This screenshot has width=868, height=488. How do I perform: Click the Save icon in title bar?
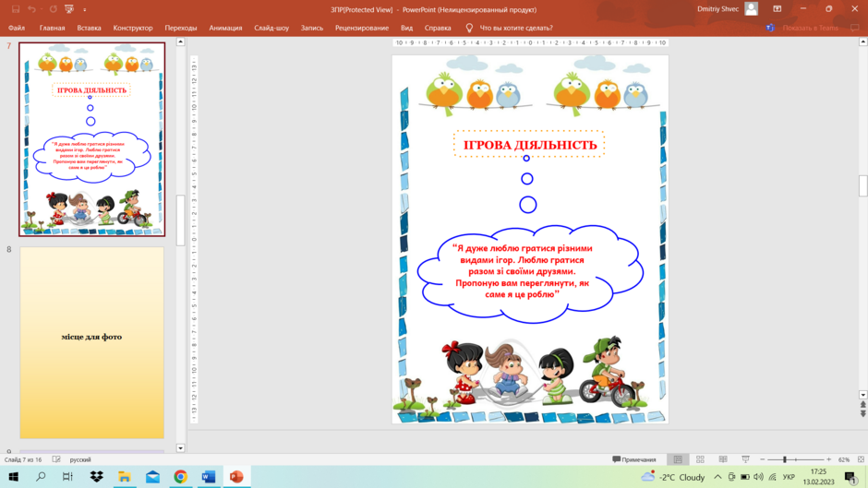(x=16, y=9)
